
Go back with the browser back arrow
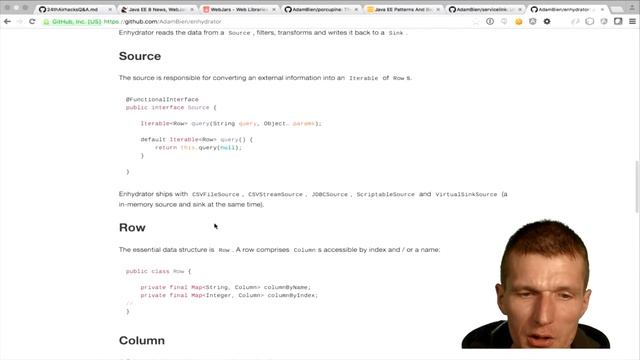point(7,21)
